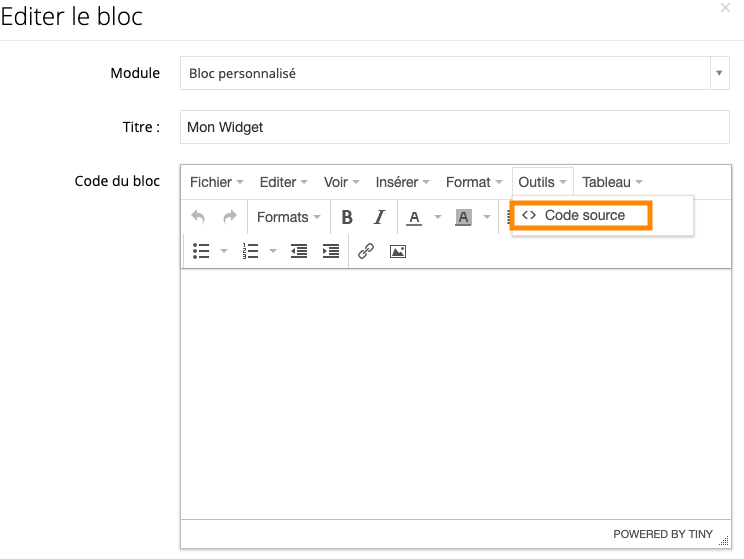Toggle bold formatting
The width and height of the screenshot is (744, 559).
coord(347,217)
